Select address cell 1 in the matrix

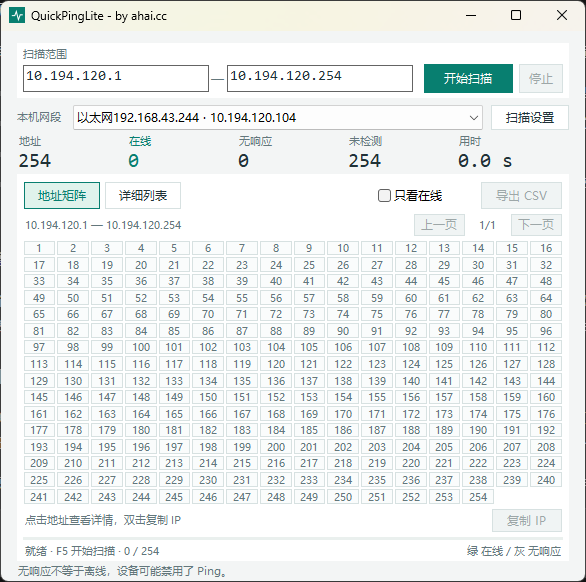pyautogui.click(x=39, y=248)
